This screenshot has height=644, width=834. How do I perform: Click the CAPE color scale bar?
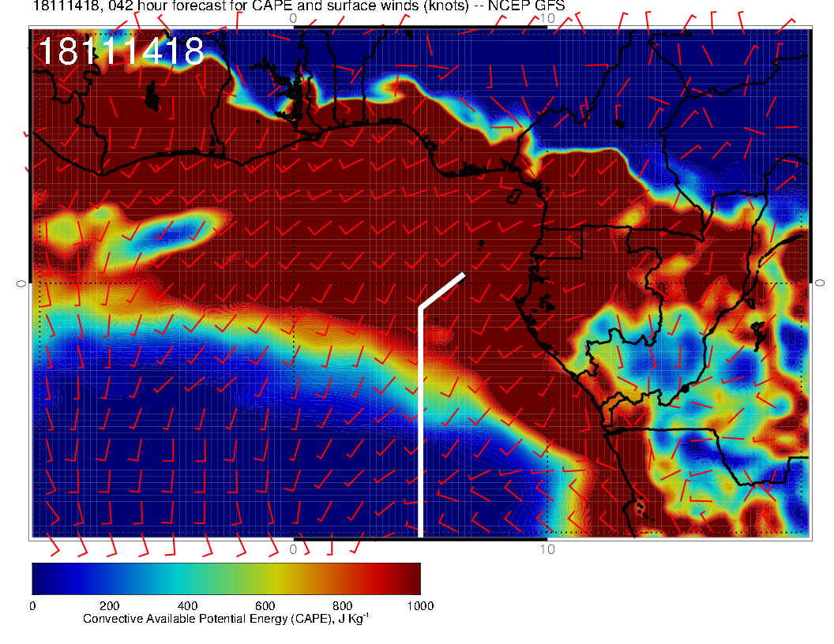[x=226, y=578]
